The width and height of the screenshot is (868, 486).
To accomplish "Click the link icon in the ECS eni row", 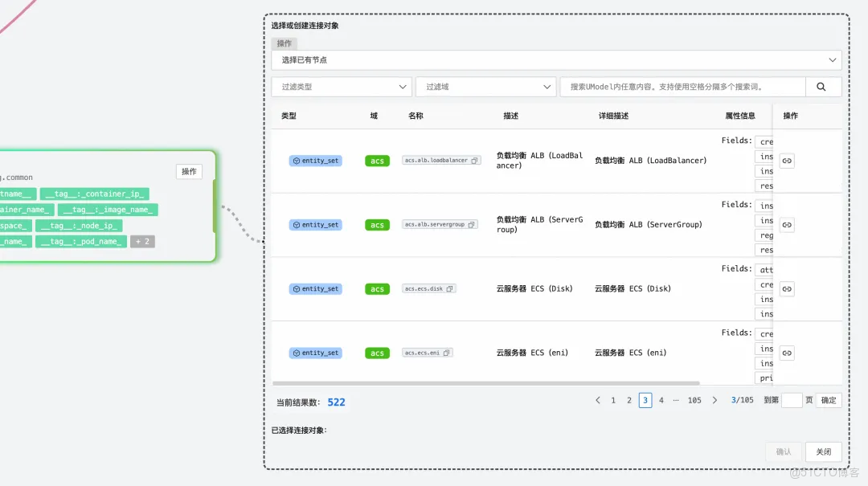I will coord(786,352).
